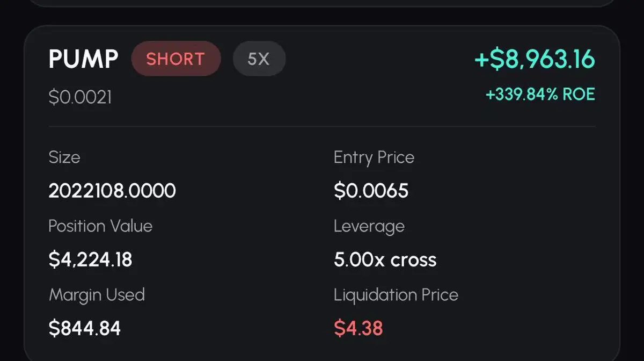Click the Leverage label
This screenshot has width=644, height=361.
369,226
